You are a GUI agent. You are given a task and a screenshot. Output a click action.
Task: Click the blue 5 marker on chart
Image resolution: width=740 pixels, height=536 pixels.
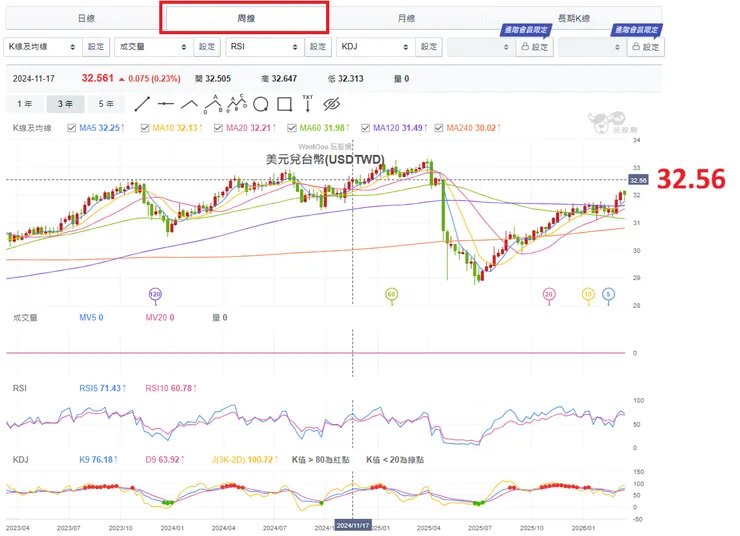(608, 294)
